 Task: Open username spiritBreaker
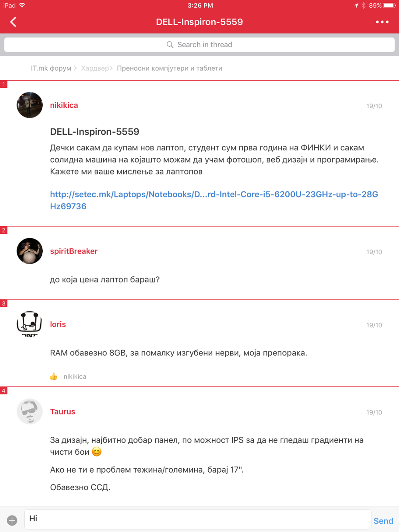coord(74,251)
